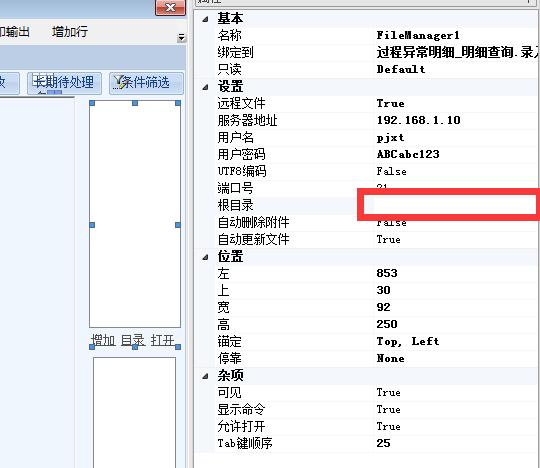The width and height of the screenshot is (540, 468).
Task: Click the 打开 link
Action: click(x=163, y=341)
